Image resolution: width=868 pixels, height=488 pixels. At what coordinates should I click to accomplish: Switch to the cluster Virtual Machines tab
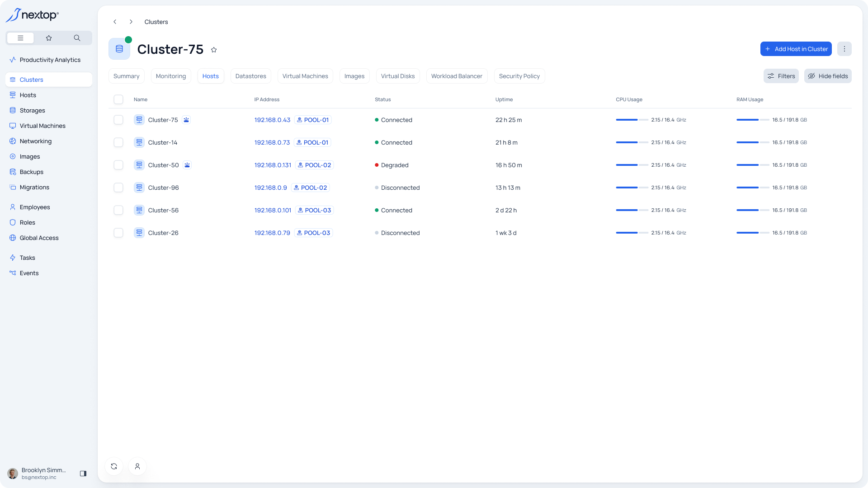[305, 76]
